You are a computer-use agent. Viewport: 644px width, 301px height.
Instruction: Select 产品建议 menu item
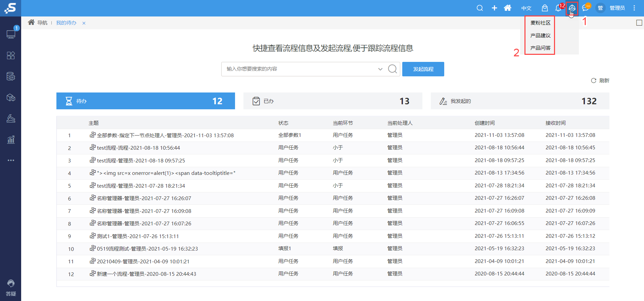coord(540,35)
